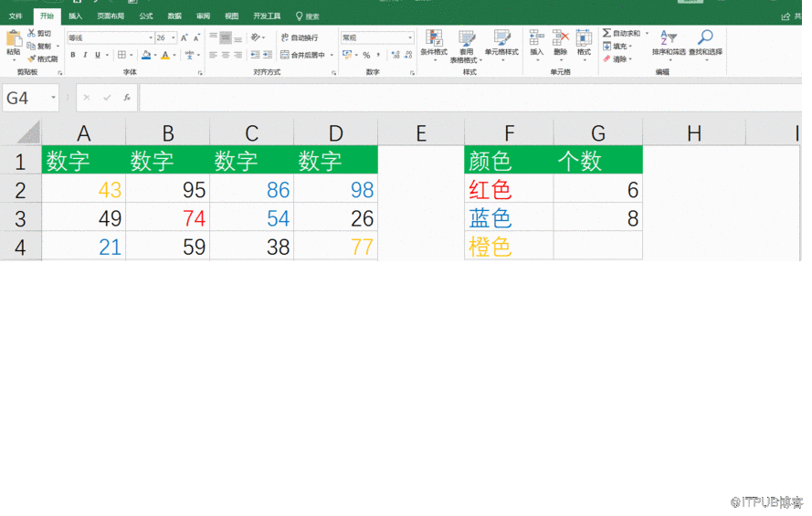Screen dimensions: 812x516
Task: Open Cell Styles (单元格样式)
Action: click(x=501, y=44)
